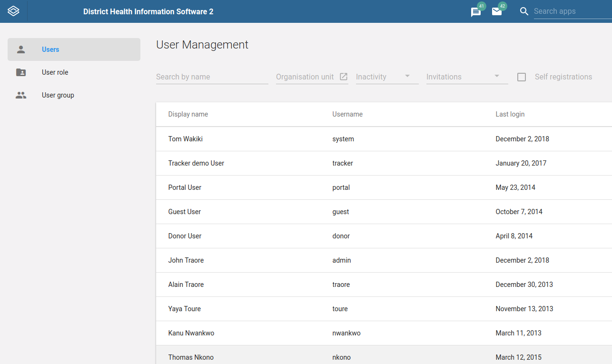Screen dimensions: 612x364
Task: Sort by the Display name column header
Action: (188, 114)
